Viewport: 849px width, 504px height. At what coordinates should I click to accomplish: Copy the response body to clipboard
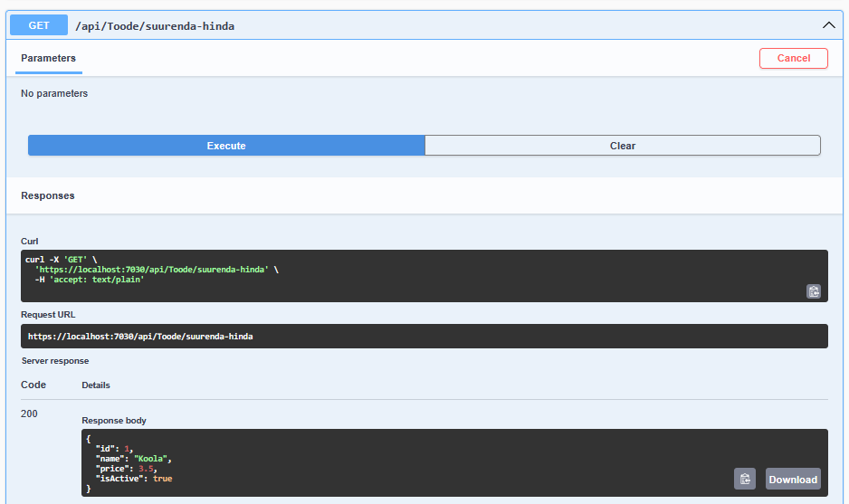[744, 480]
